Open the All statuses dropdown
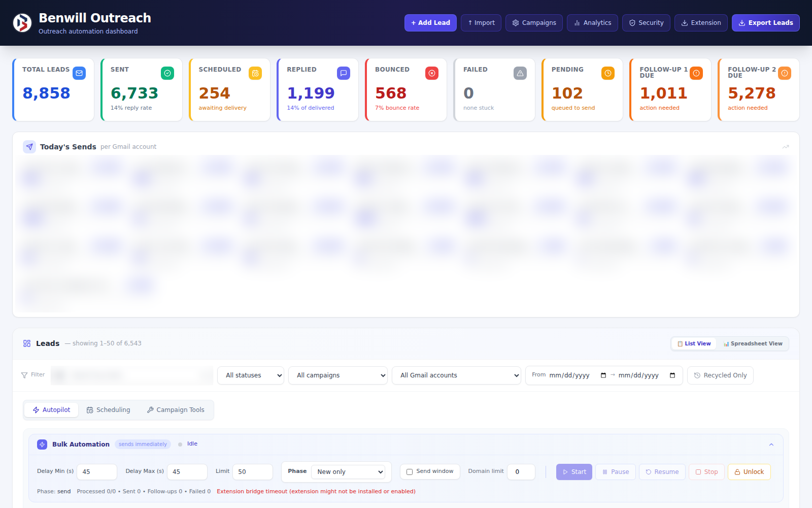The height and width of the screenshot is (508, 812). click(x=251, y=375)
